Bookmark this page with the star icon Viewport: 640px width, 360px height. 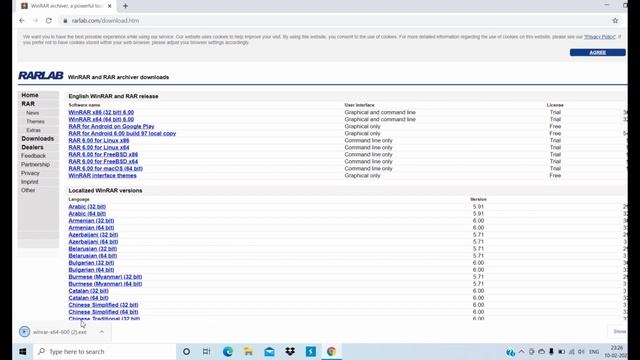point(615,20)
